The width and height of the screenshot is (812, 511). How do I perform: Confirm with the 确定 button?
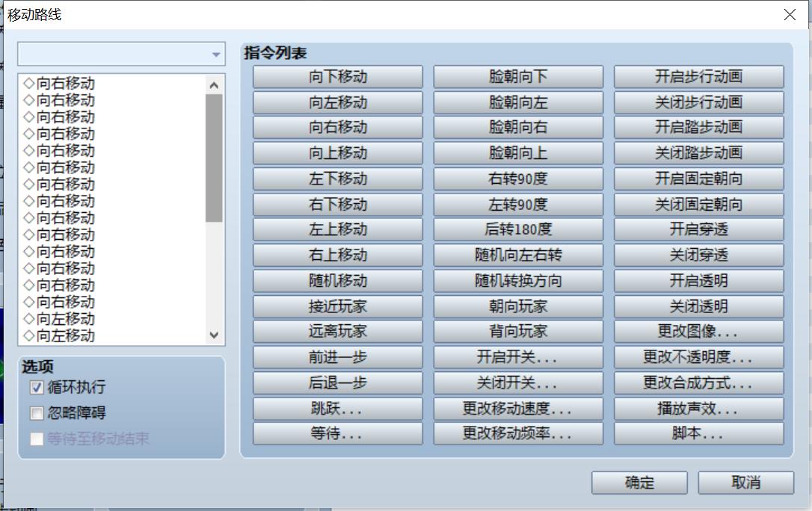(x=639, y=483)
